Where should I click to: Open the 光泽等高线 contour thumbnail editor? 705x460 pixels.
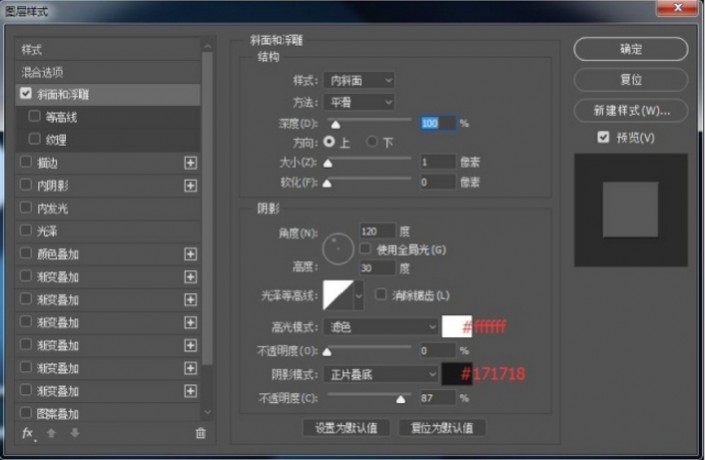coord(338,295)
